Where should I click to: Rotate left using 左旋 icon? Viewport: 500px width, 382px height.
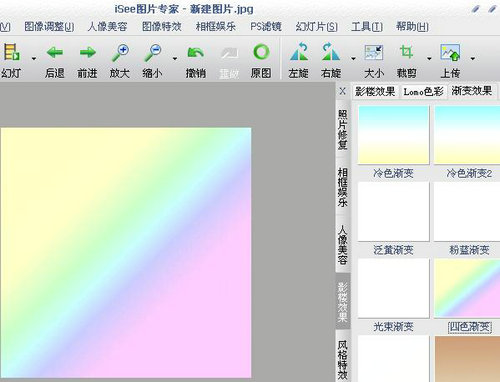coord(299,52)
